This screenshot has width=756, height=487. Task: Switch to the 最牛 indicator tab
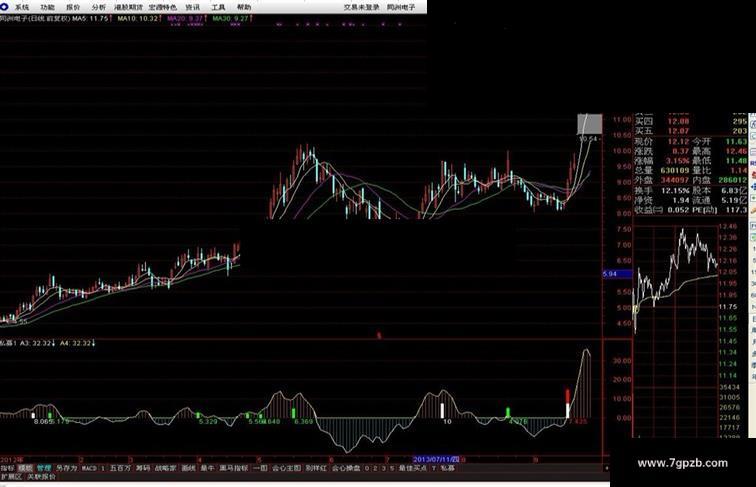coord(207,468)
